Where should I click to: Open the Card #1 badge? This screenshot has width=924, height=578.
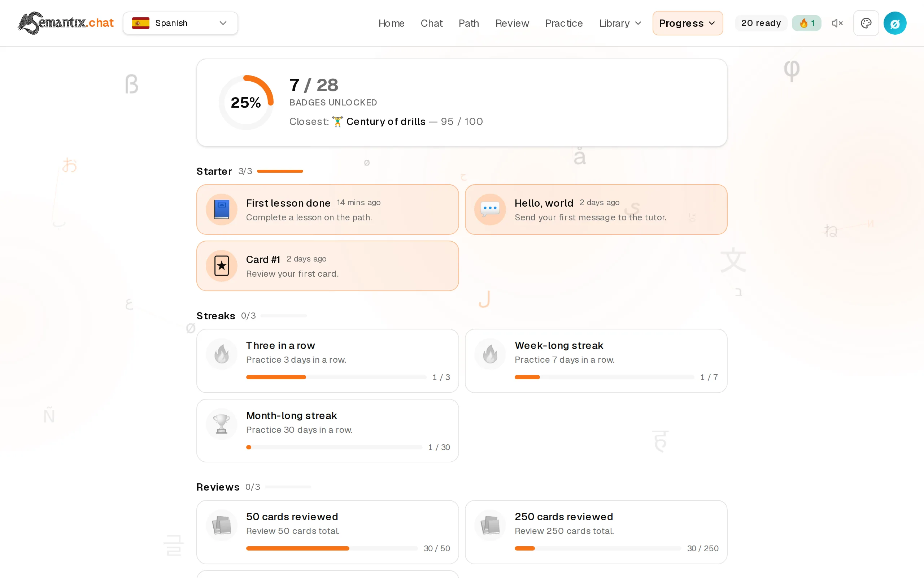pyautogui.click(x=327, y=266)
